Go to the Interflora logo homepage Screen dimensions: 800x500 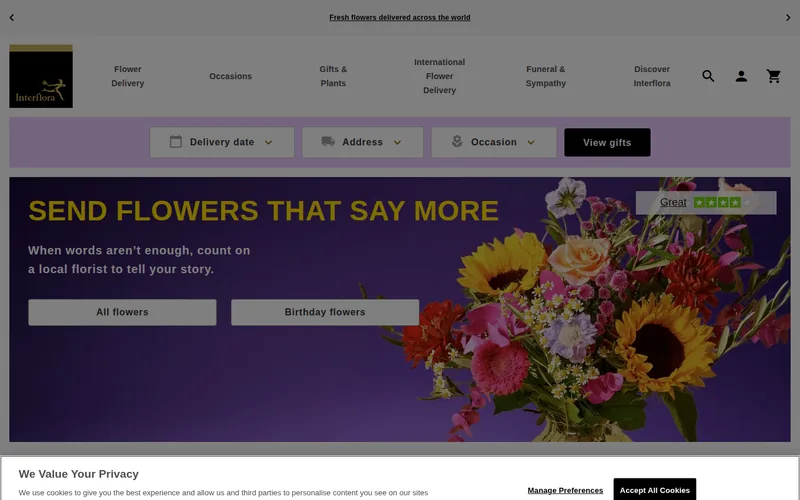pos(41,76)
